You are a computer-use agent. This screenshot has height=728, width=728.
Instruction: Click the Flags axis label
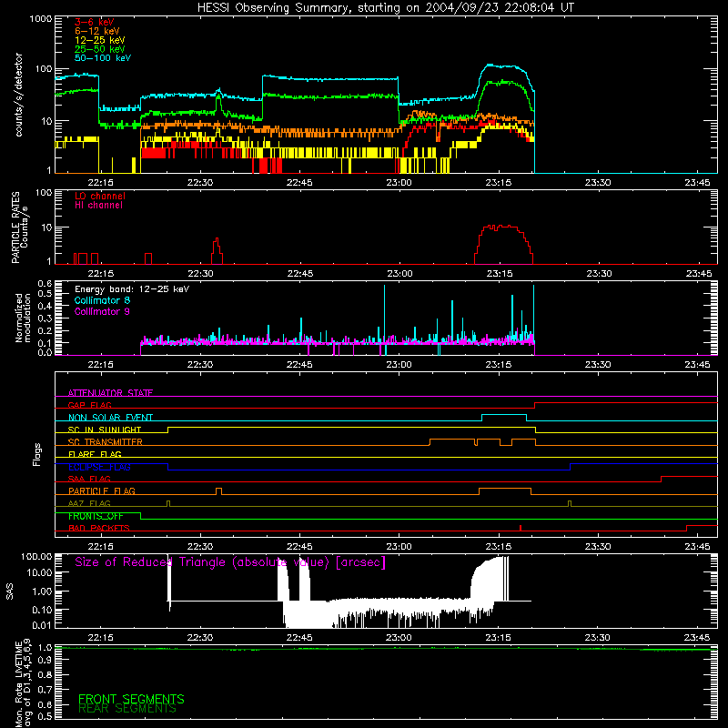coord(37,454)
